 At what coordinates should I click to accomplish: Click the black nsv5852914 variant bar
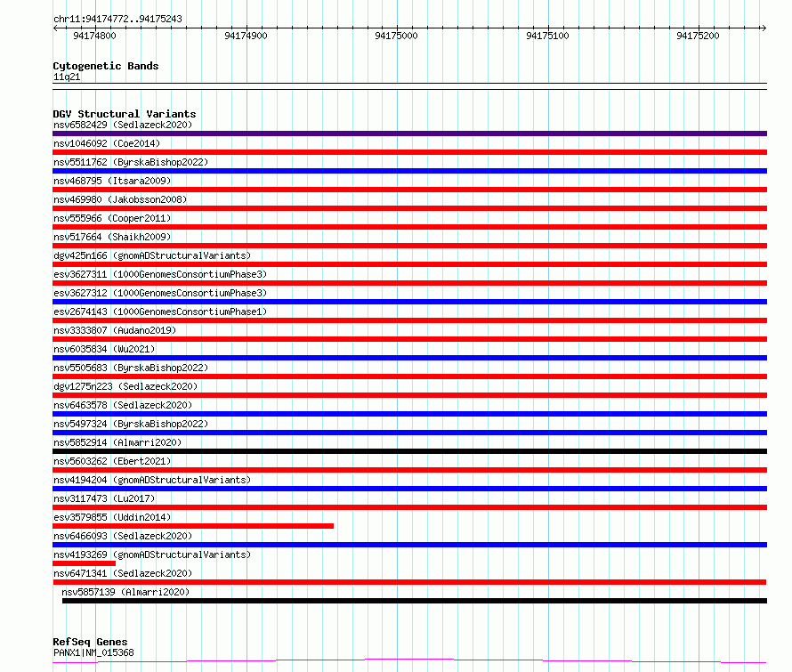(409, 451)
